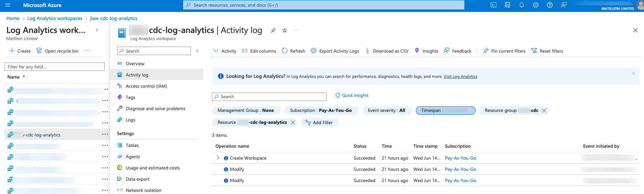Collapse the resource menu sidebar
The width and height of the screenshot is (644, 194).
(198, 51)
